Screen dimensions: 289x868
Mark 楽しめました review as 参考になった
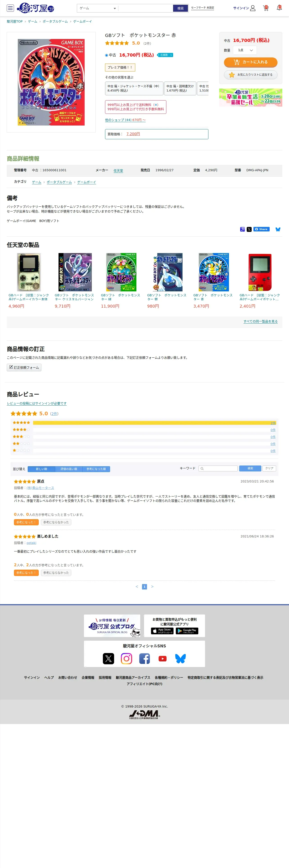click(x=26, y=573)
